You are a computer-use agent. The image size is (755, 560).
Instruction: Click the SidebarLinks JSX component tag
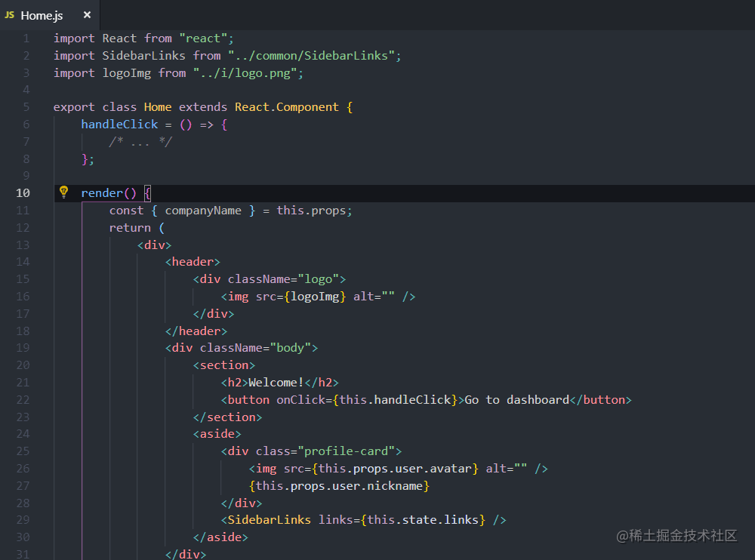point(269,520)
